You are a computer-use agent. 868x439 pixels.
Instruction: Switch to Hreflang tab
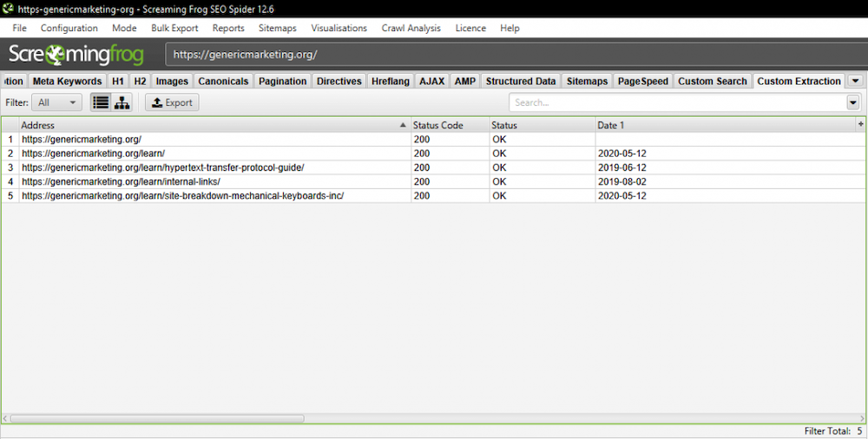(x=391, y=81)
